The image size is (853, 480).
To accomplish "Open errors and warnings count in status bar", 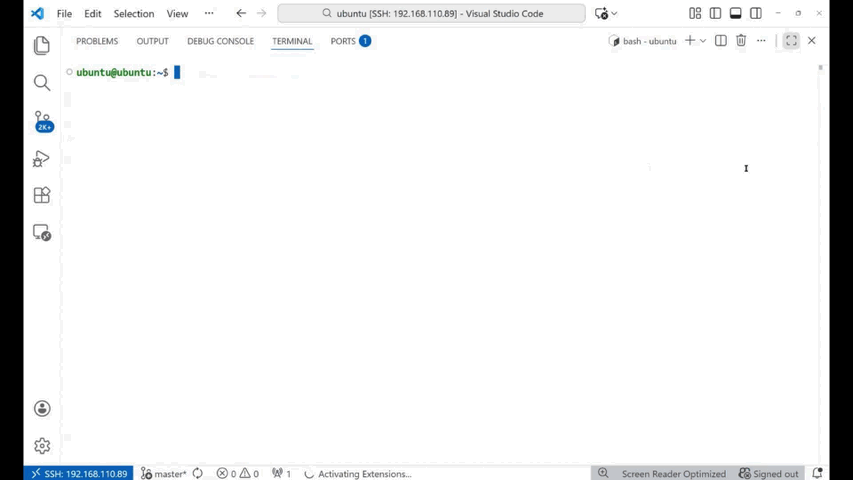I will click(x=237, y=473).
